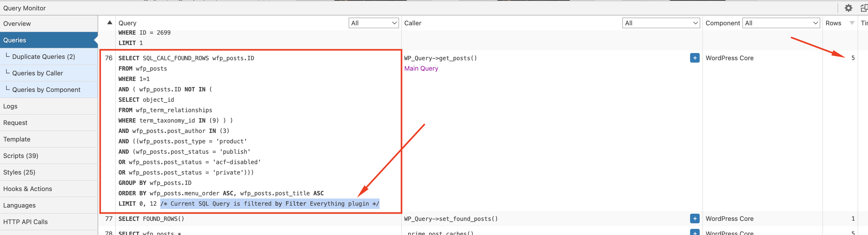Click the Query column header
This screenshot has height=235, width=868.
click(127, 23)
